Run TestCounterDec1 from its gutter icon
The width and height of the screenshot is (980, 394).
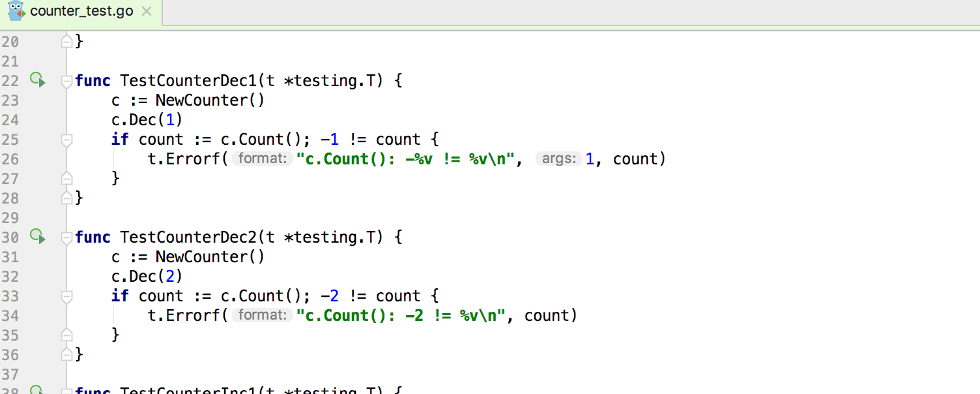pos(38,80)
